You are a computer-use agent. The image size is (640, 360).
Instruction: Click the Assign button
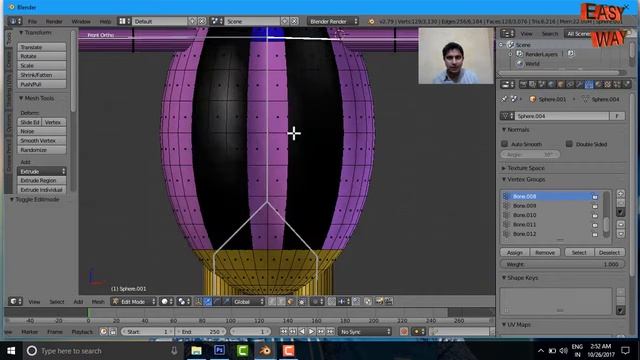coord(515,253)
